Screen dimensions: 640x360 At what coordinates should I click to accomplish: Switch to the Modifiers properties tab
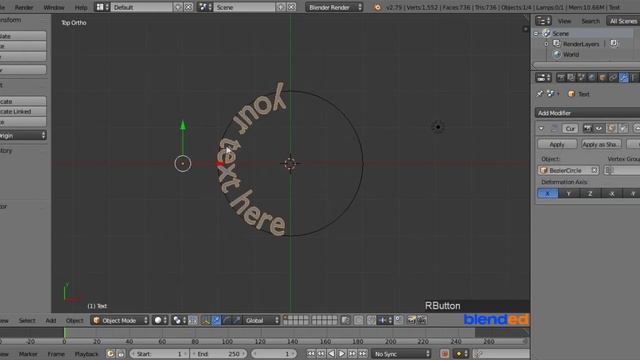(x=624, y=78)
